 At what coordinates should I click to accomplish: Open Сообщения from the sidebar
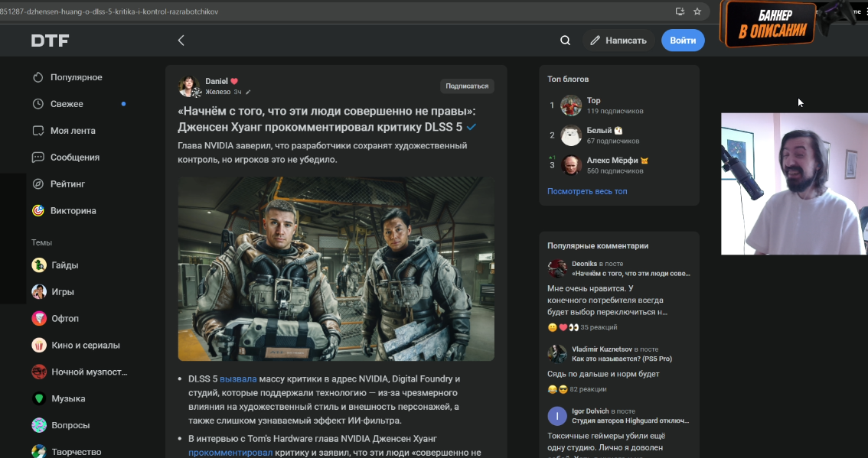pos(74,158)
